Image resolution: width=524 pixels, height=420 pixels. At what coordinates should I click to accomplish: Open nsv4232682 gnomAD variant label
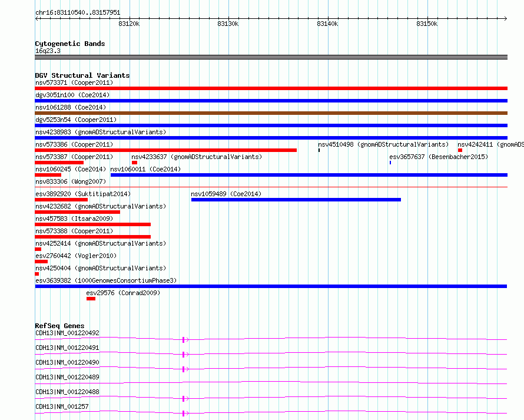101,206
